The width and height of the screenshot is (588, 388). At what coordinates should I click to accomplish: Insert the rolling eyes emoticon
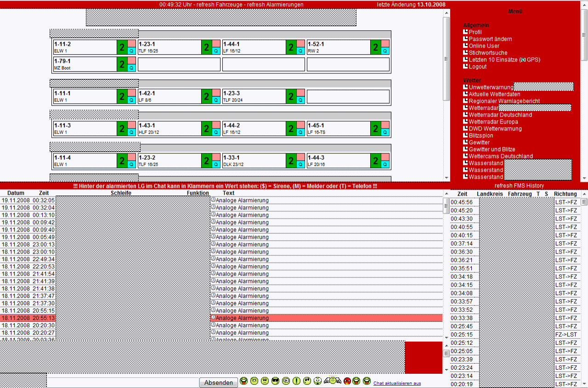pos(307,381)
